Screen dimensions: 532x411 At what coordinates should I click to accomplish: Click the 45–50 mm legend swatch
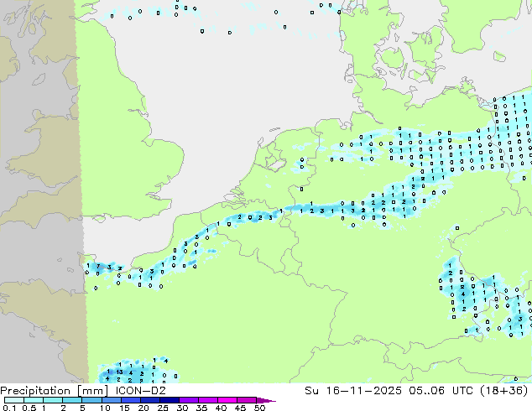(247, 400)
